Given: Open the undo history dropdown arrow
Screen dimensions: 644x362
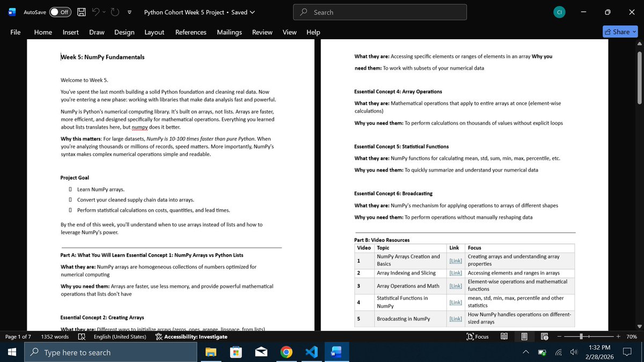Looking at the screenshot, I should pyautogui.click(x=105, y=12).
